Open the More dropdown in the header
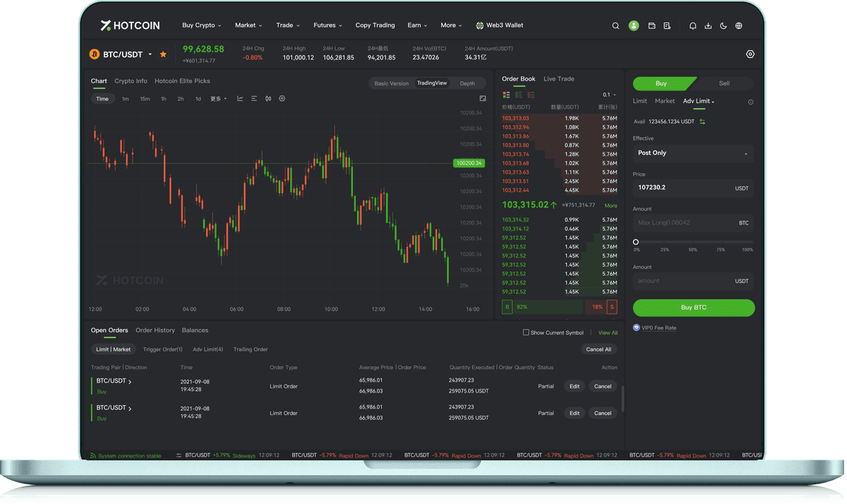847x504 pixels. [x=451, y=25]
